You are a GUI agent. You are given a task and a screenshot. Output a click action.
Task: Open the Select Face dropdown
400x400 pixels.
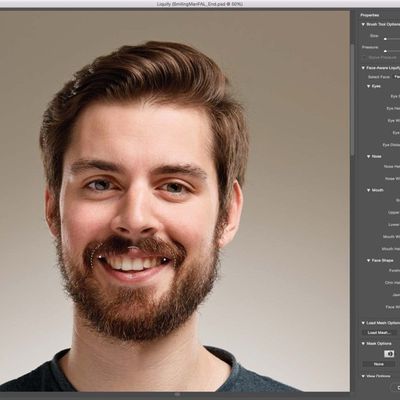click(396, 77)
